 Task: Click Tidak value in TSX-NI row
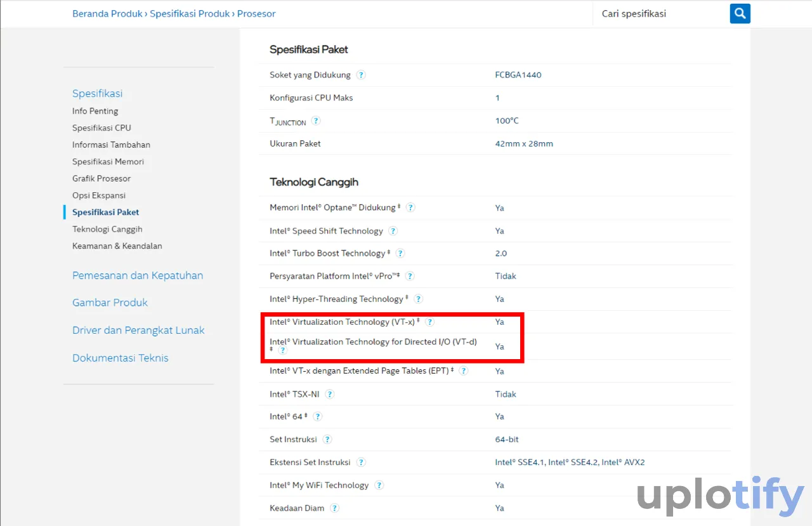point(506,394)
